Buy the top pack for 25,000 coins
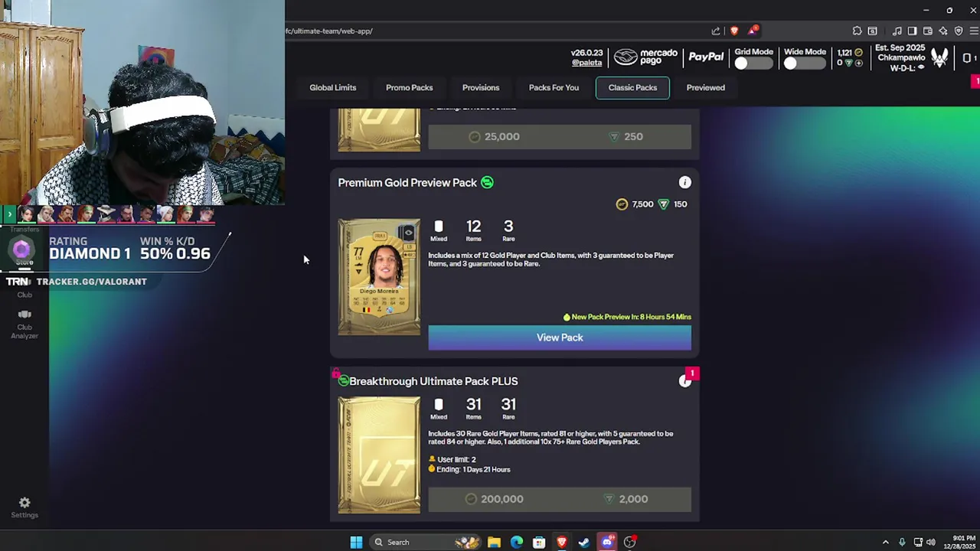This screenshot has width=980, height=551. tap(493, 136)
